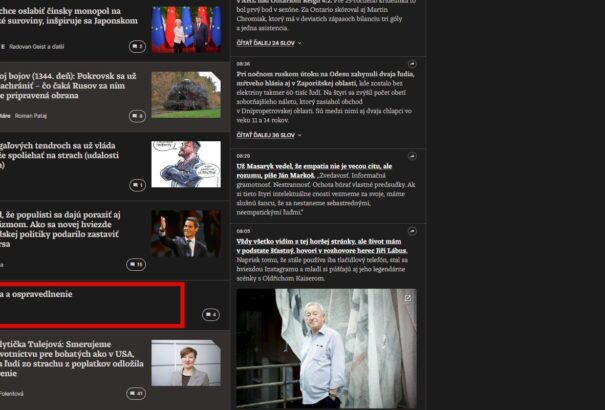Open the headline ending 'a ospravedlnenie'
Image resolution: width=605 pixels, height=410 pixels.
36,294
